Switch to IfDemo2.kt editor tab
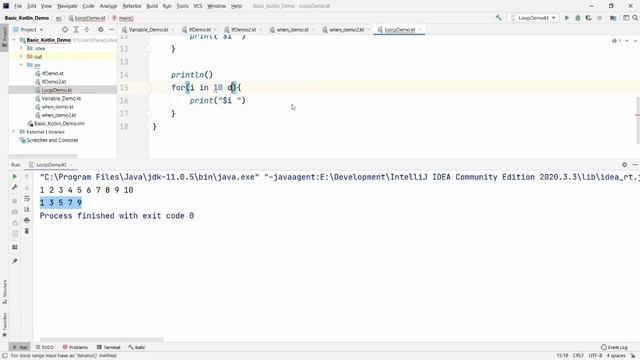Viewport: 640px width, 360px height. (244, 30)
